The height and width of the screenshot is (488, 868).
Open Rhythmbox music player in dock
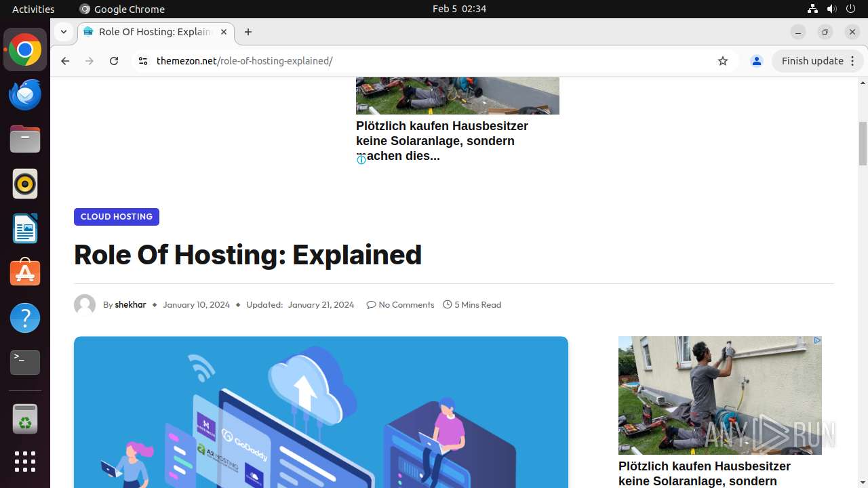pos(25,184)
